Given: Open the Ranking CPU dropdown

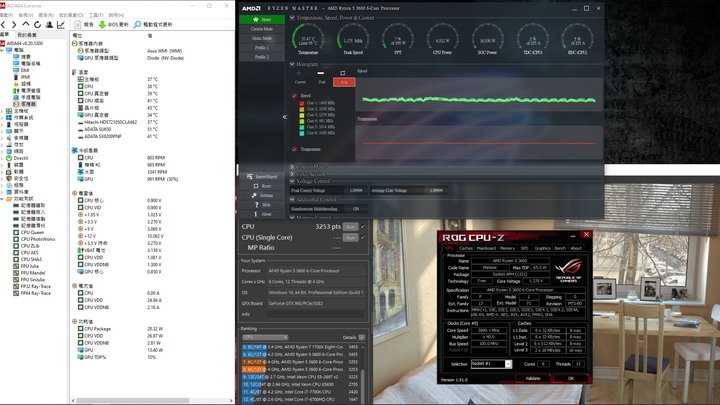Looking at the screenshot, I should [265, 337].
